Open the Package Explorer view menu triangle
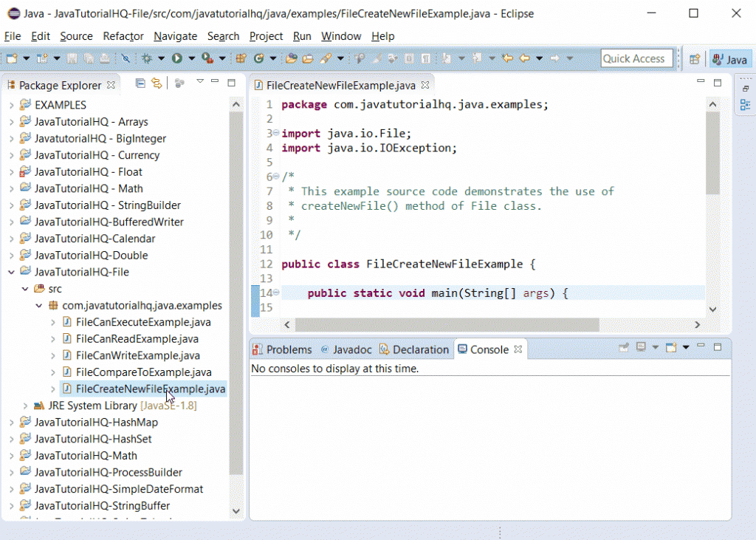The height and width of the screenshot is (540, 756). tap(200, 83)
